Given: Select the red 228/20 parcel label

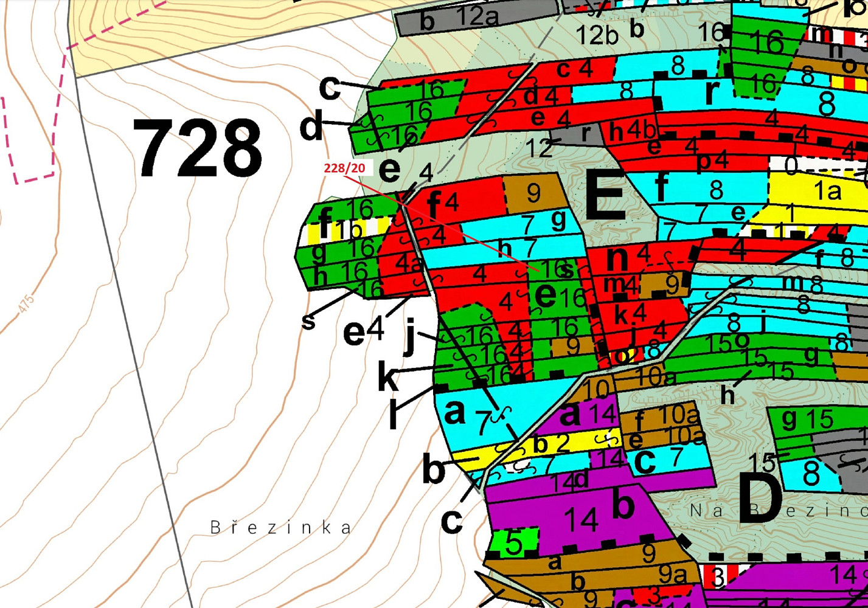Looking at the screenshot, I should tap(344, 168).
